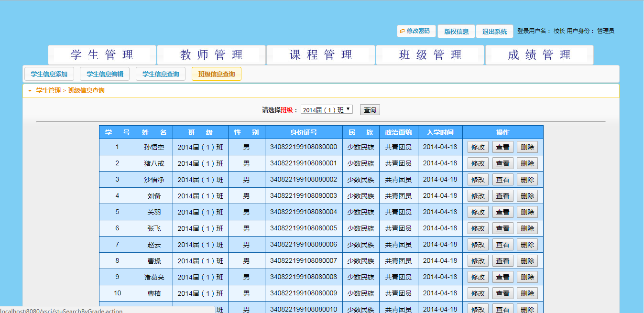Screen dimensions: 644x313
Task: Modify student 曹操's record
Action: pyautogui.click(x=478, y=261)
